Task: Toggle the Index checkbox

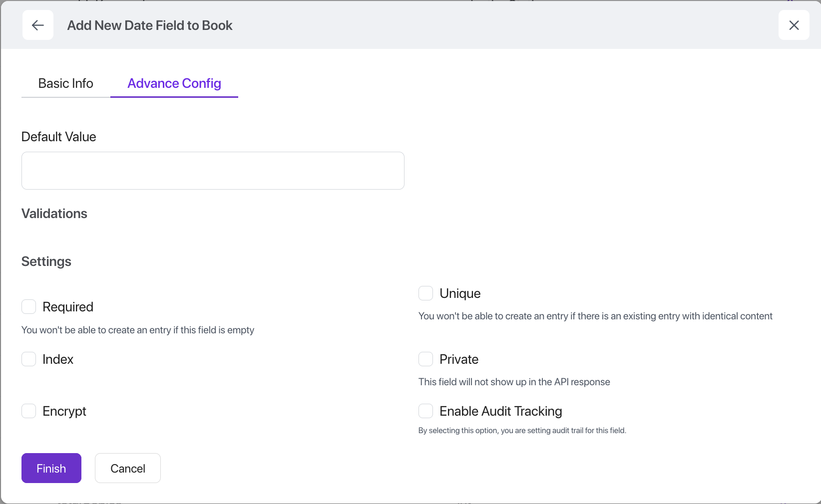Action: click(x=29, y=359)
